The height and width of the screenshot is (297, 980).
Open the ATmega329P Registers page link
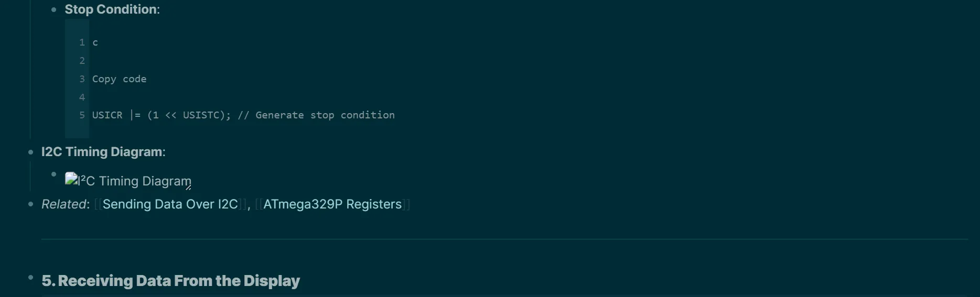click(332, 204)
